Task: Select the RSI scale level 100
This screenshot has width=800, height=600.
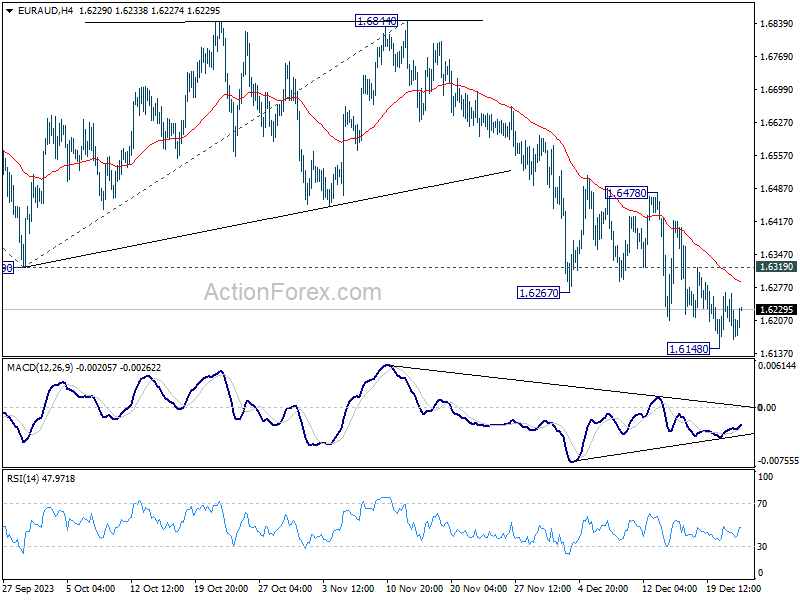Action: 766,477
